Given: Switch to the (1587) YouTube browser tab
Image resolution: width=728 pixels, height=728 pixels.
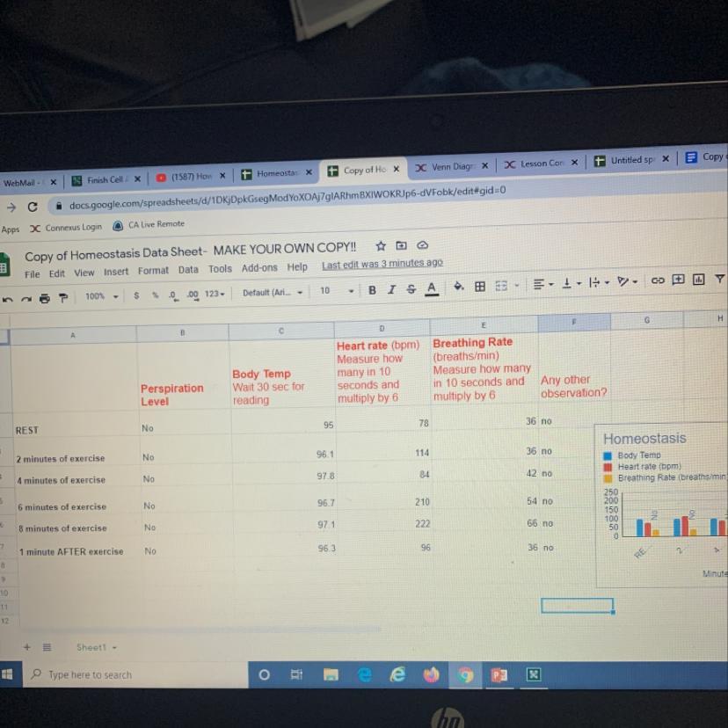Looking at the screenshot, I should coord(191,177).
